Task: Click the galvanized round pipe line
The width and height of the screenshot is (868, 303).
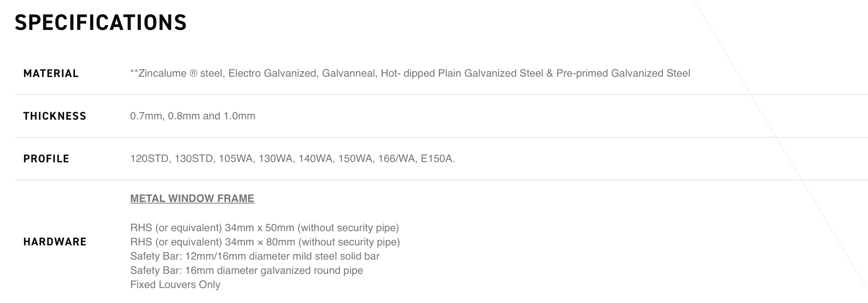Action: point(246,270)
